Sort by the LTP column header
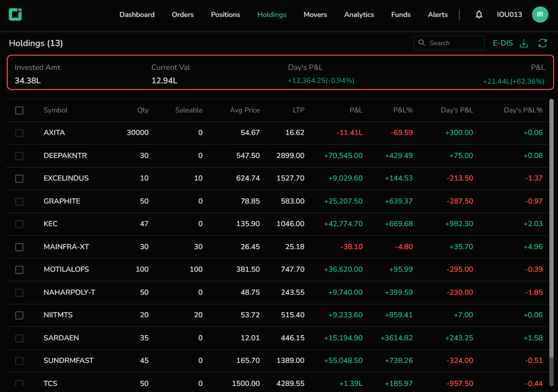Viewport: 558px width, 392px height. [x=299, y=110]
